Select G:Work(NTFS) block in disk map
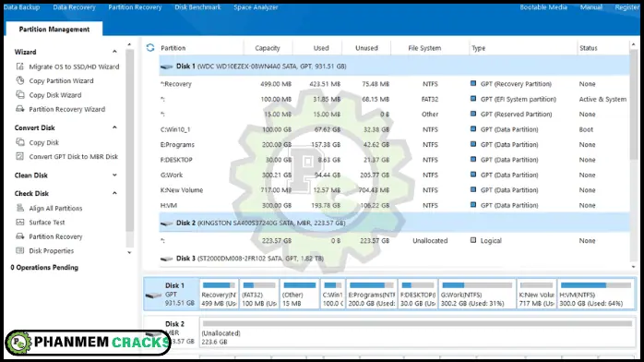 coord(477,295)
